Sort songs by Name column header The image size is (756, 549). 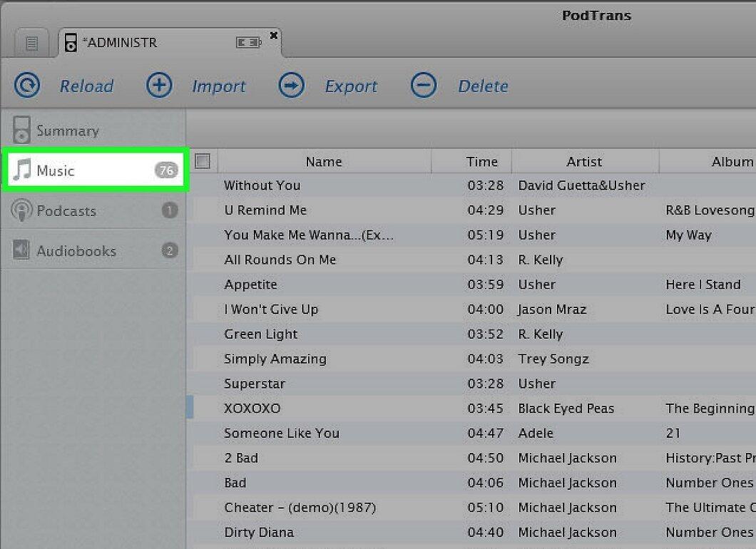point(324,161)
